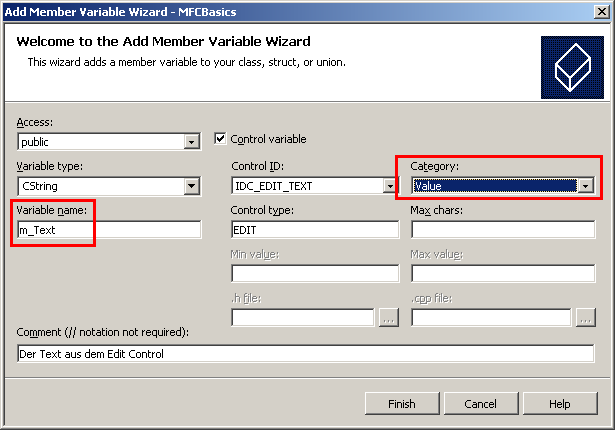Viewport: 615px width, 430px height.
Task: Click the Finish button
Action: 402,404
